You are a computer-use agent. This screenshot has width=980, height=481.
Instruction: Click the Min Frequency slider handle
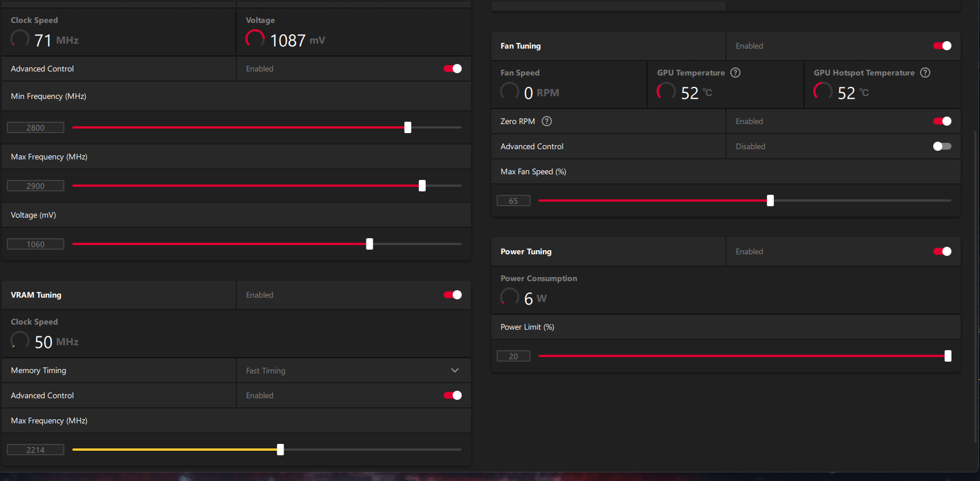click(408, 127)
